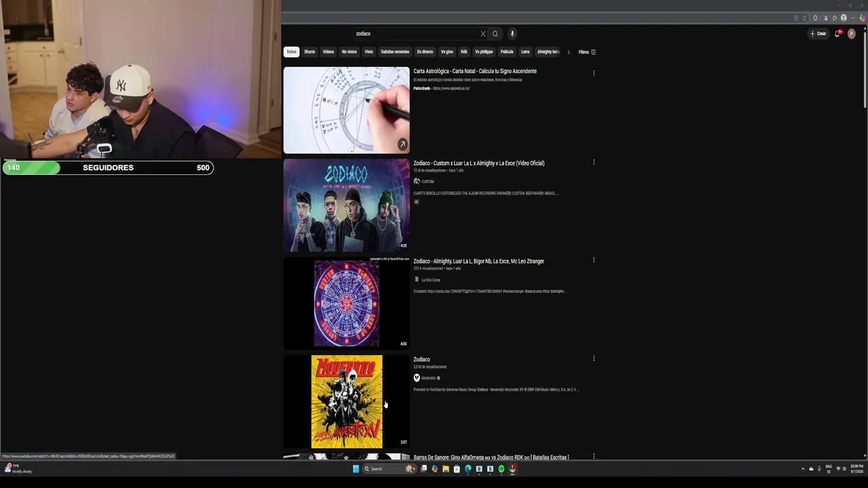The height and width of the screenshot is (488, 868).
Task: Open File Explorer from taskbar
Action: pos(446,468)
